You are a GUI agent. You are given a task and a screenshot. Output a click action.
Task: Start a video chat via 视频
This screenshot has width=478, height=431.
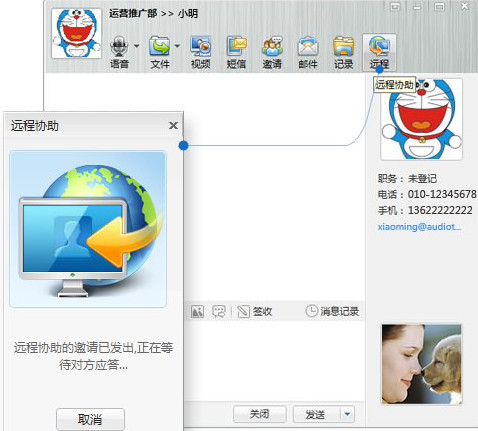pos(200,52)
